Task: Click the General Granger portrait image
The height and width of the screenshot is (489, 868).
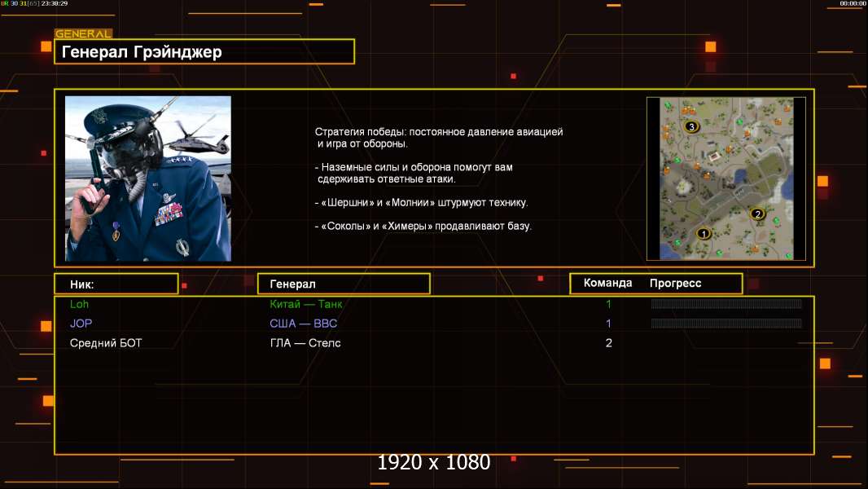Action: click(148, 178)
